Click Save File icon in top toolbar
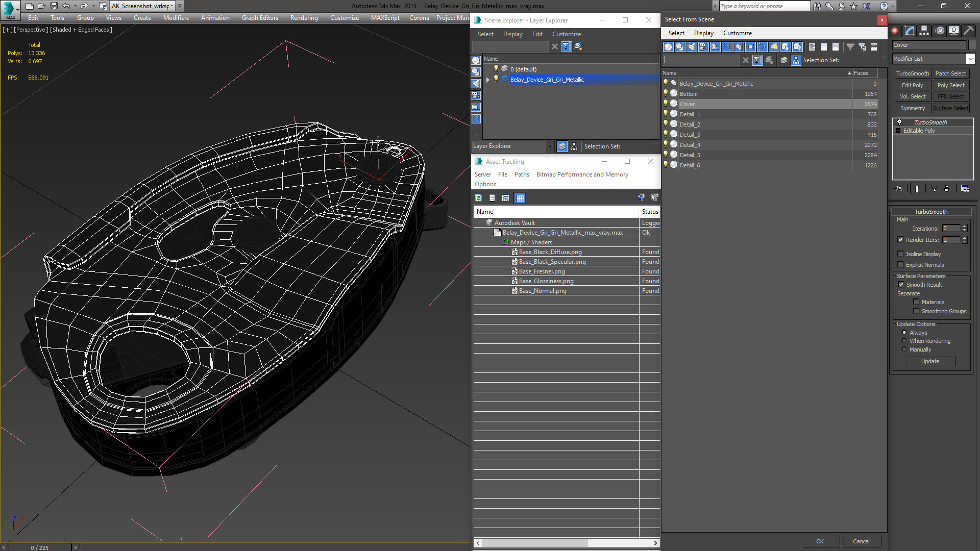This screenshot has height=551, width=980. coord(54,6)
